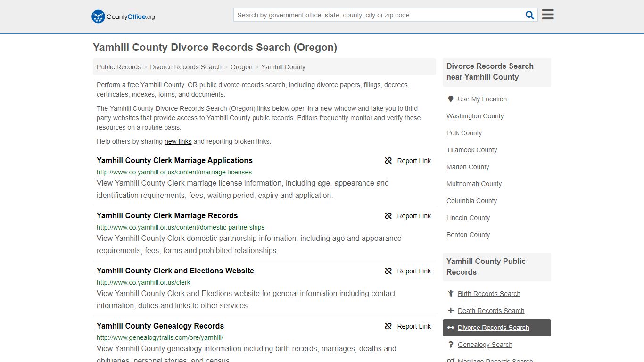Screen dimensions: 644x362
Task: Open Multnomah County link
Action: [474, 184]
